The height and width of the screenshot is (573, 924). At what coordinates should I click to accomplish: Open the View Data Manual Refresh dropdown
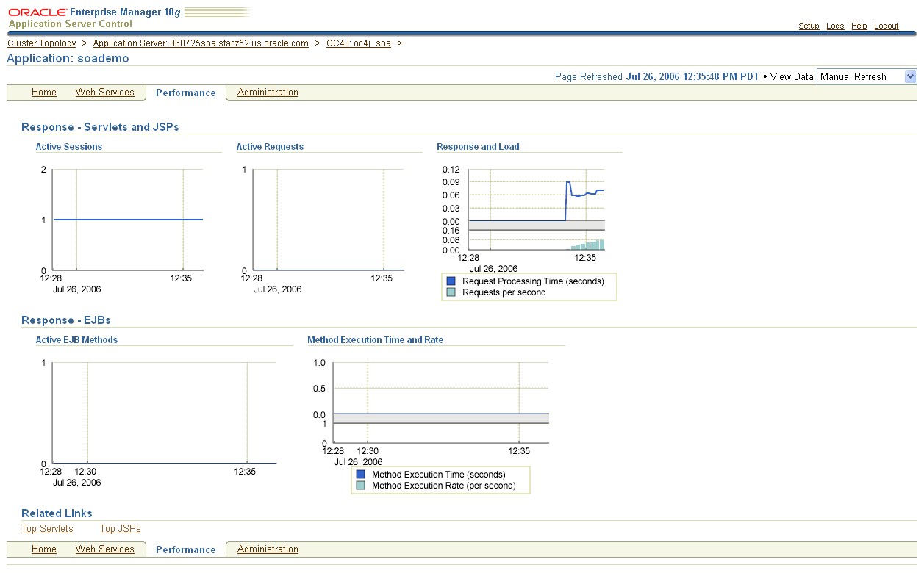click(x=867, y=76)
